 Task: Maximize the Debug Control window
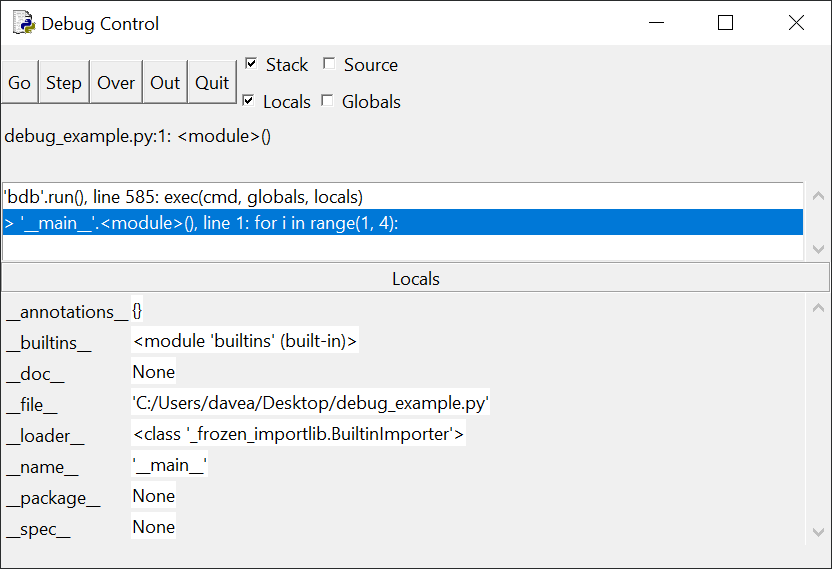(x=725, y=23)
